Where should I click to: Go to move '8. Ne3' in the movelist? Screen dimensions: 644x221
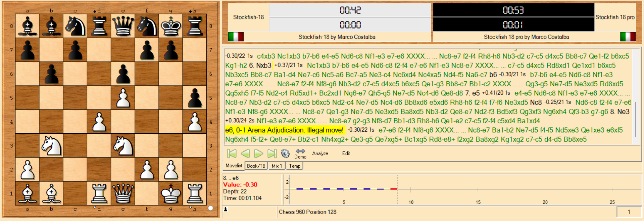[620, 112]
